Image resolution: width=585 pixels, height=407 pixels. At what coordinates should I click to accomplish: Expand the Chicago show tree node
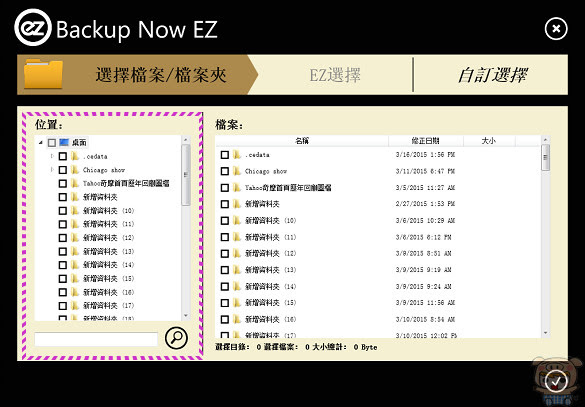52,170
